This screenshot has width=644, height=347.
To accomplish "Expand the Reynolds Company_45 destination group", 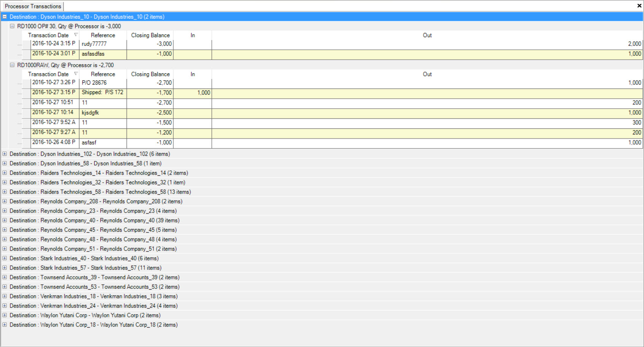I will 5,230.
